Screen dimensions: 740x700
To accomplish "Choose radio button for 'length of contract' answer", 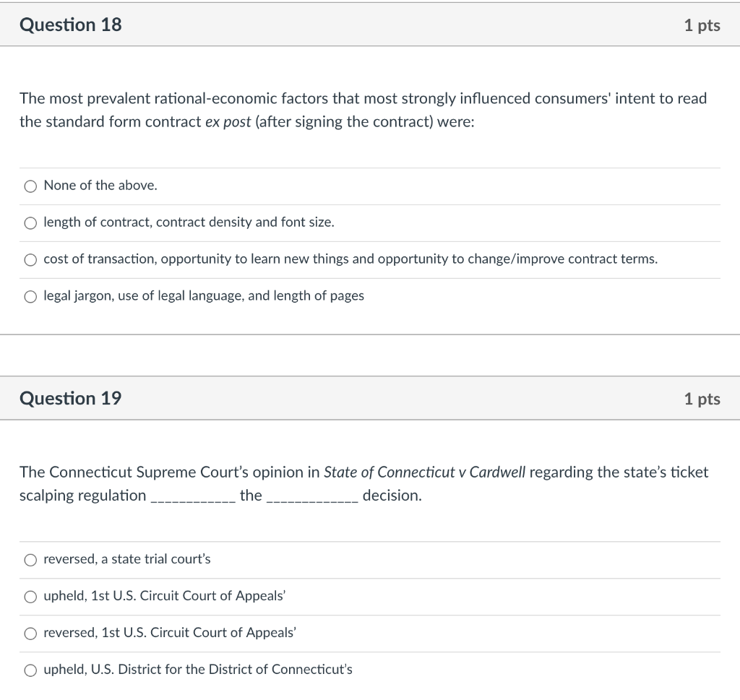I will (30, 223).
